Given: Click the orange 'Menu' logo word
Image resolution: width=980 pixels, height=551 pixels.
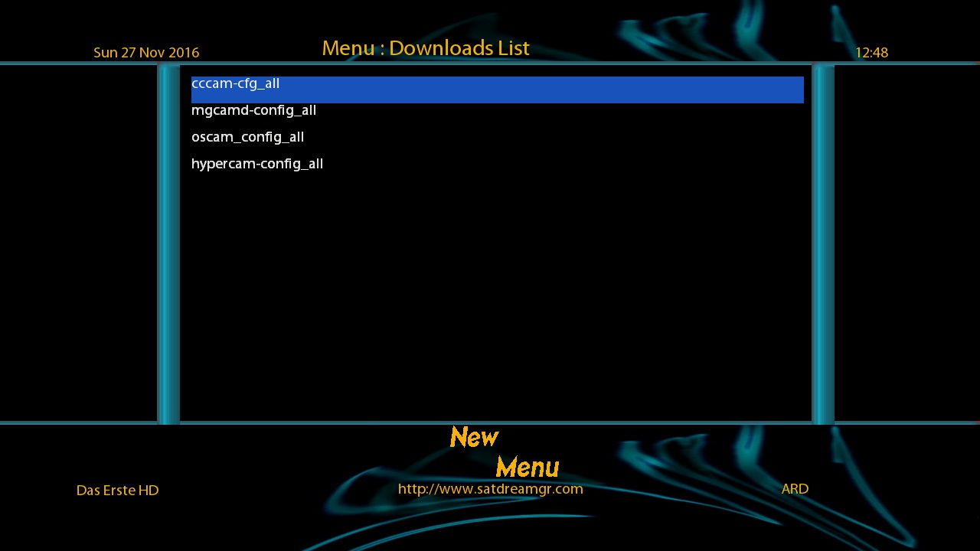Looking at the screenshot, I should (527, 466).
